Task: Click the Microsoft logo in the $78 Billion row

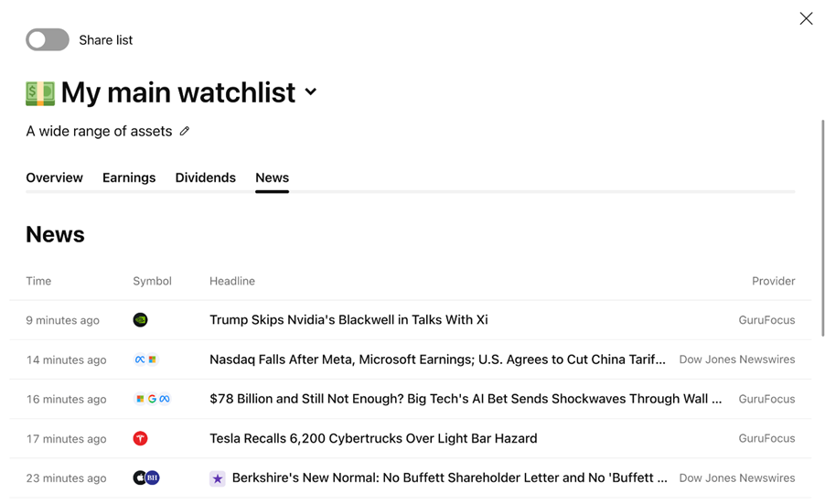Action: click(140, 399)
